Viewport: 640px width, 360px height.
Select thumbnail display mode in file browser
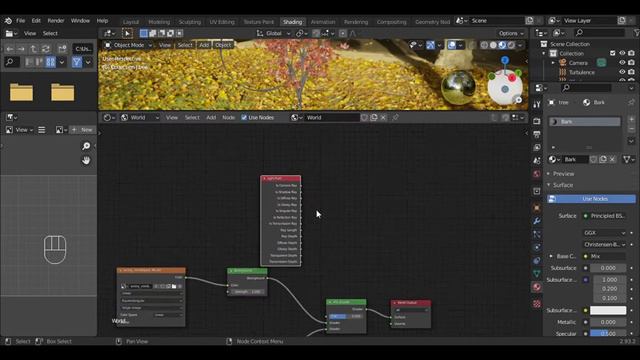[50, 62]
